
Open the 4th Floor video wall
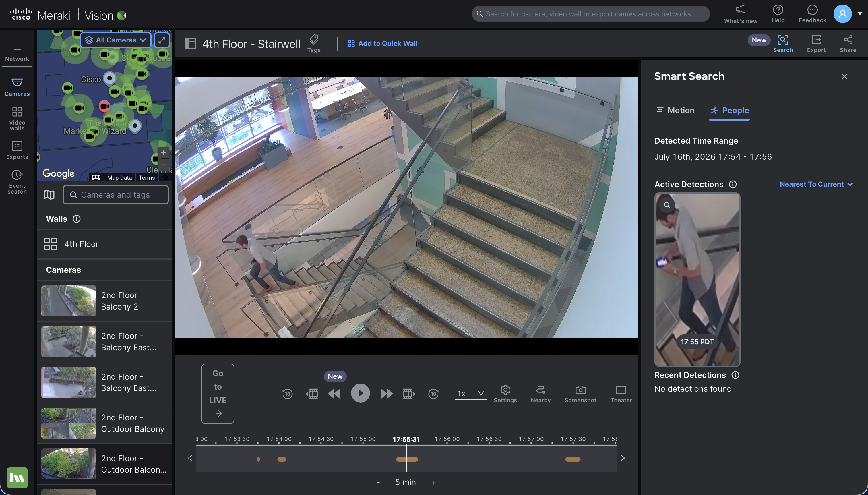click(105, 244)
